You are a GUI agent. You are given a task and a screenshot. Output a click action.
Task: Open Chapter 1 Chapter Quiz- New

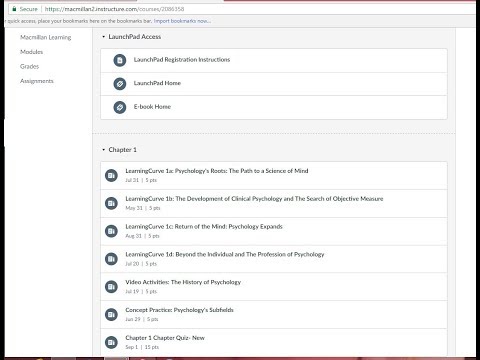165,338
